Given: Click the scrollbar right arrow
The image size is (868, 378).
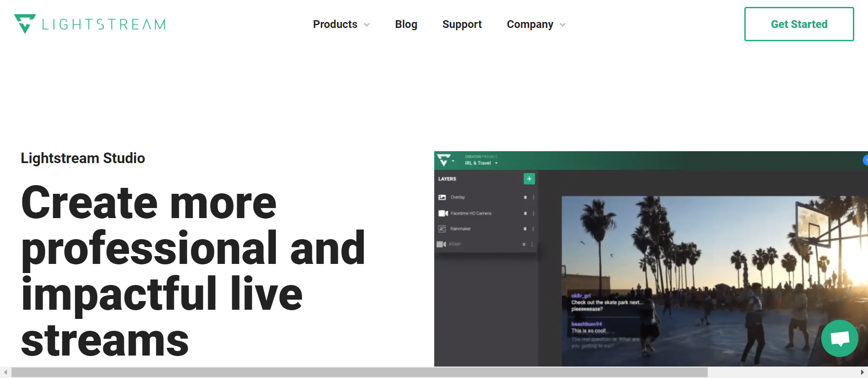Looking at the screenshot, I should pyautogui.click(x=862, y=373).
